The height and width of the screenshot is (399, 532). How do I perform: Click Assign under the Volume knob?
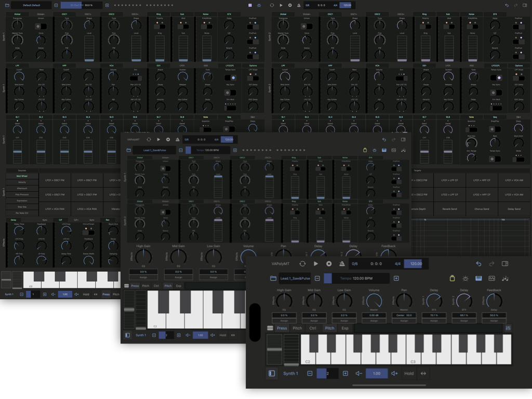(x=374, y=321)
